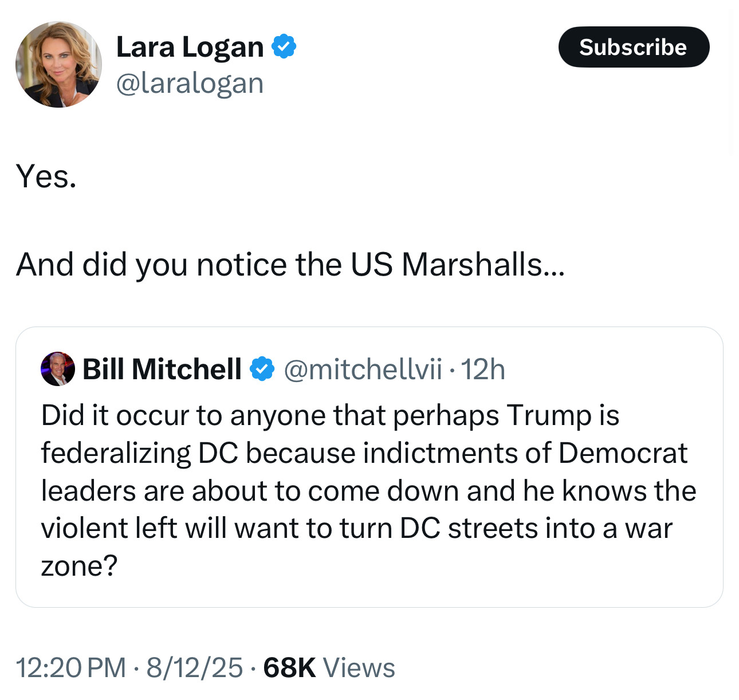
Task: Open the @laralogan handle link
Action: 190,84
